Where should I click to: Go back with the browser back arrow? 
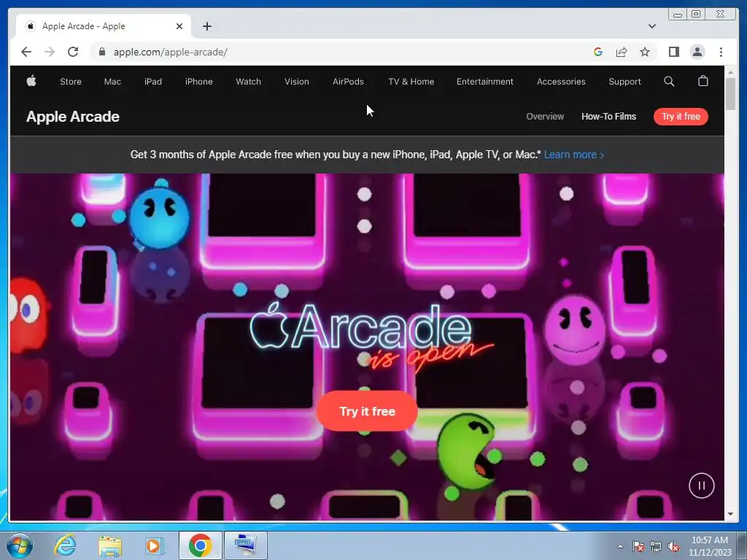[26, 52]
